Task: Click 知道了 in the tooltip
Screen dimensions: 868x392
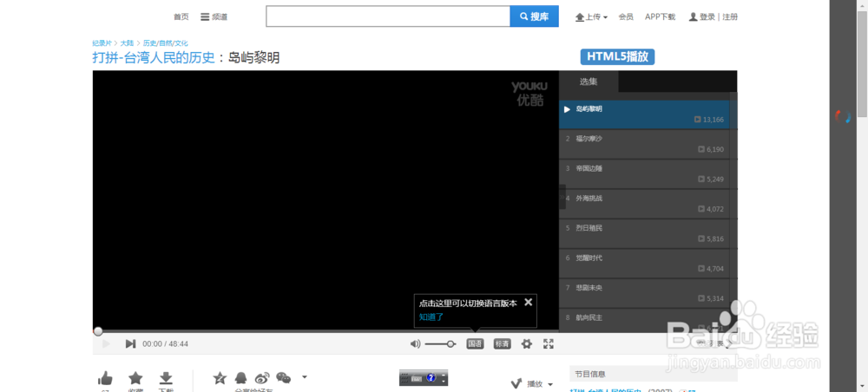Action: tap(431, 317)
